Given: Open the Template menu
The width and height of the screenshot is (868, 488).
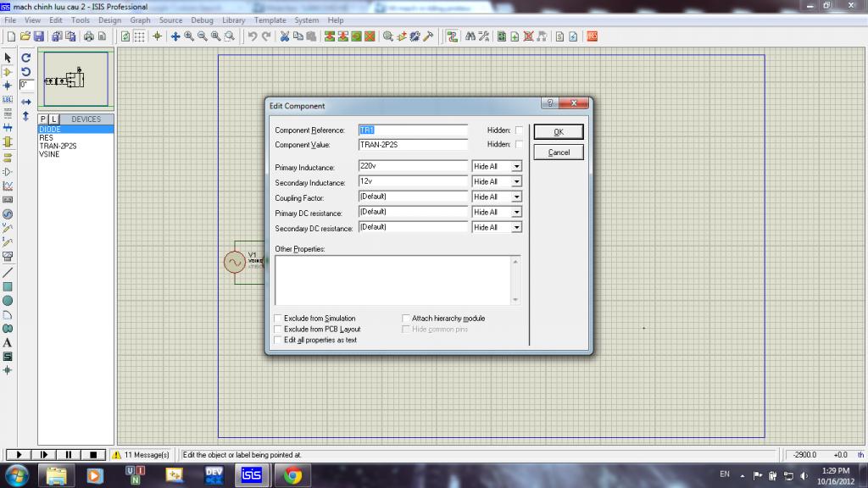Looking at the screenshot, I should tap(270, 20).
